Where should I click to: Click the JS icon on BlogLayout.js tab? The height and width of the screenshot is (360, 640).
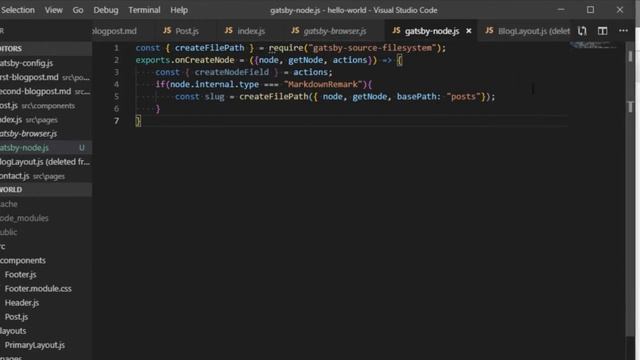pyautogui.click(x=489, y=31)
